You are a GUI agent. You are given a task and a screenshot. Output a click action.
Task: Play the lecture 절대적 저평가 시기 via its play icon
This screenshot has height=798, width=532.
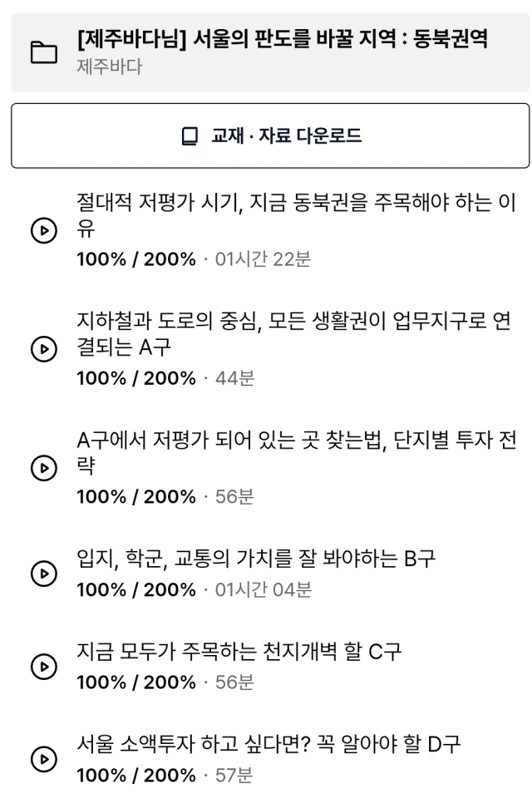44,230
